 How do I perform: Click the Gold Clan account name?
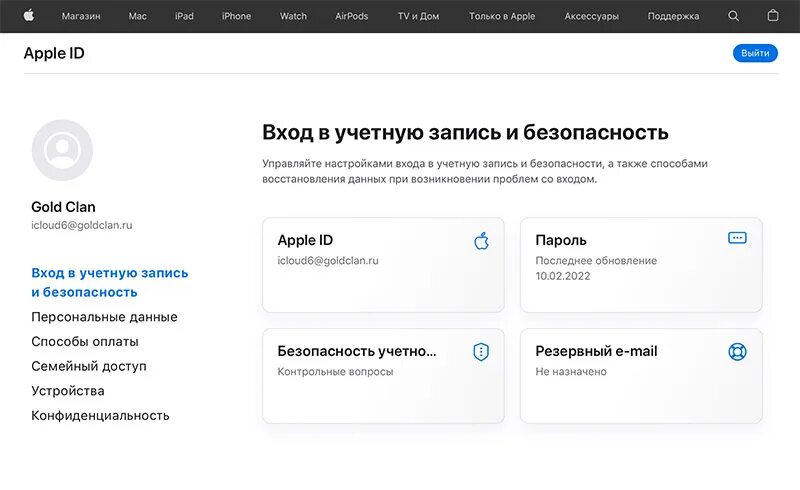pos(63,207)
